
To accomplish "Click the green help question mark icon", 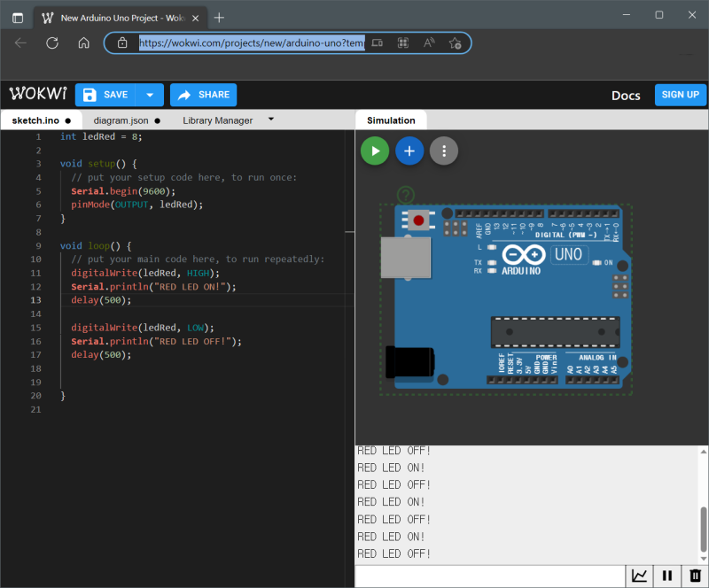I will pyautogui.click(x=405, y=195).
